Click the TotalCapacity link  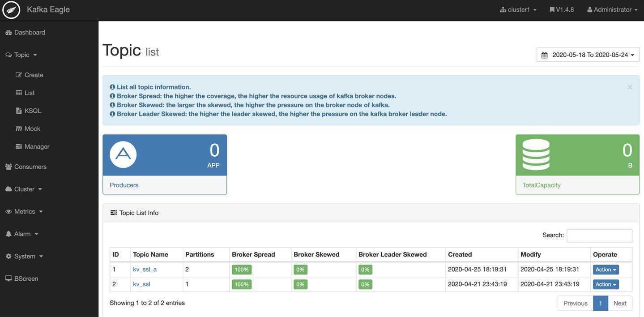point(542,185)
